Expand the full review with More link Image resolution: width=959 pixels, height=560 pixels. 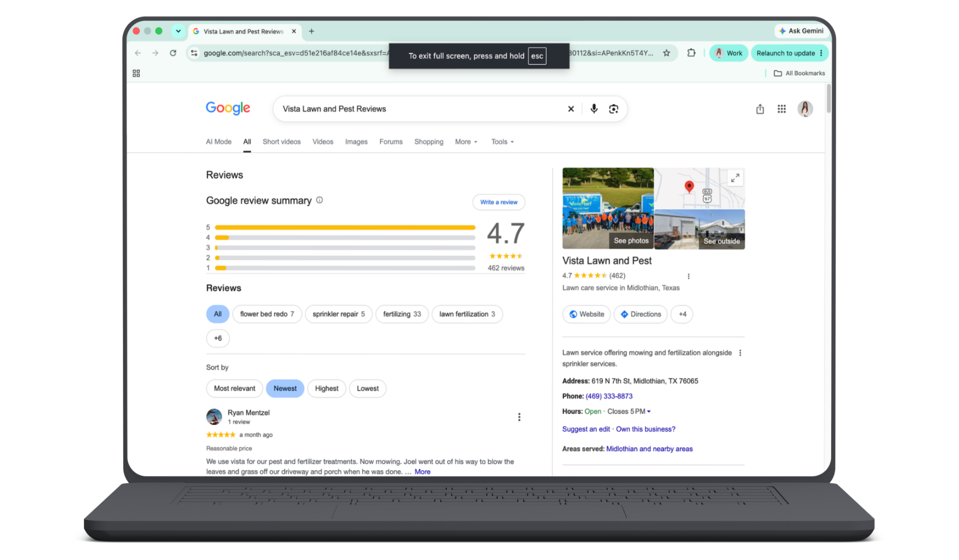coord(423,472)
